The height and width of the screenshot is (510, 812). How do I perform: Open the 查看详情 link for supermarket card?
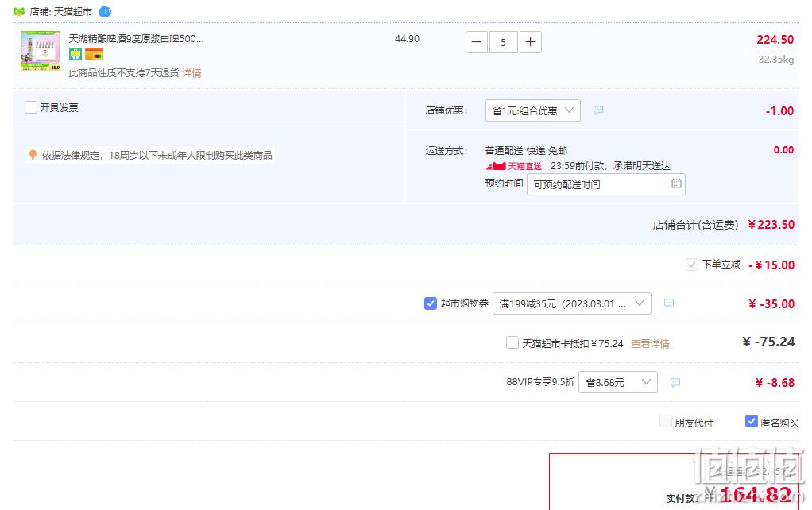click(650, 343)
